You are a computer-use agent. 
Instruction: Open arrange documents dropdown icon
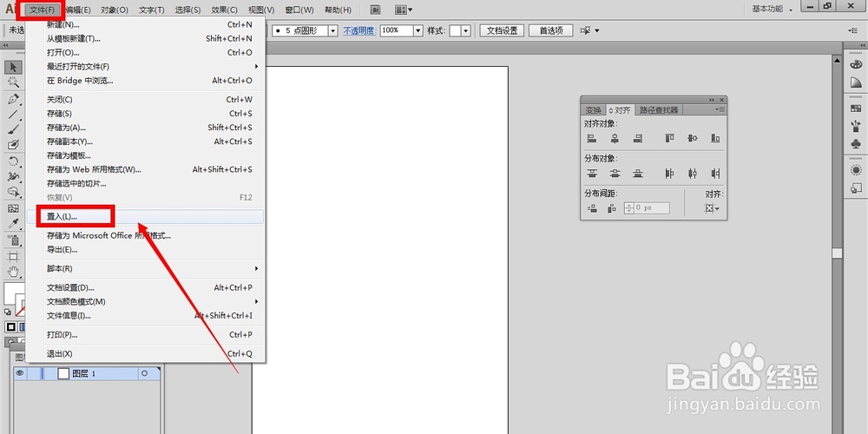404,10
